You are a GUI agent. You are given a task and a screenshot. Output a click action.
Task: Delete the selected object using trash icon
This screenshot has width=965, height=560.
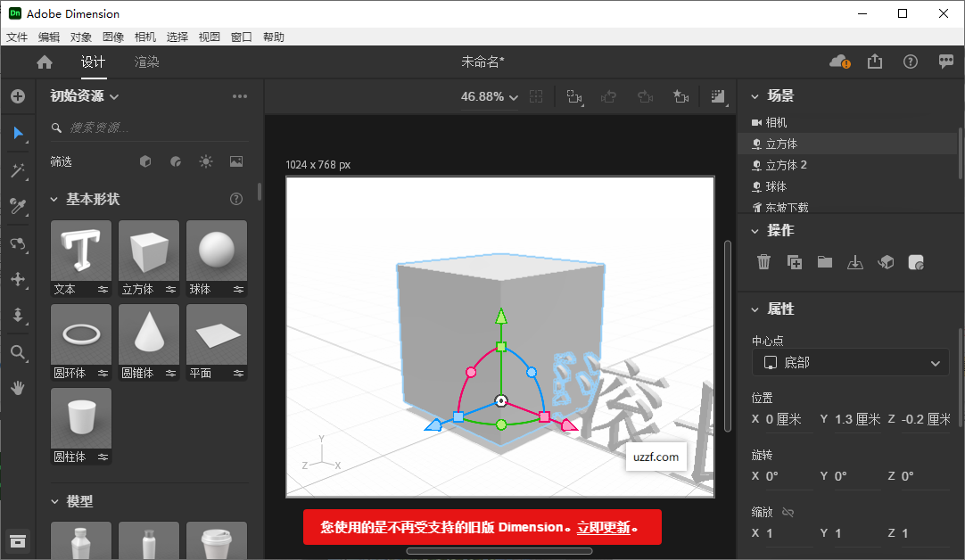(x=763, y=261)
